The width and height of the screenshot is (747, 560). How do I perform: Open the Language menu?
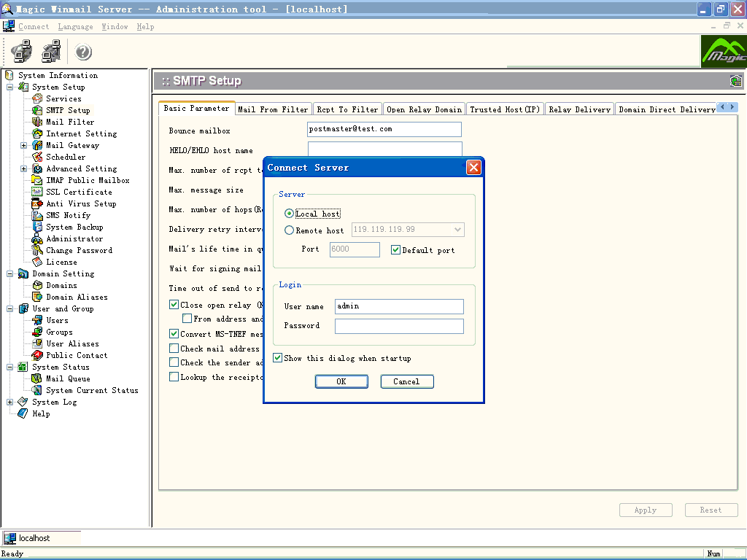(75, 27)
